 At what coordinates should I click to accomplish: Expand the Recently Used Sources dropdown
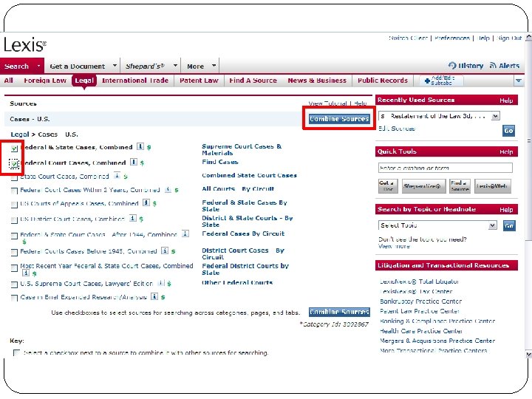495,116
